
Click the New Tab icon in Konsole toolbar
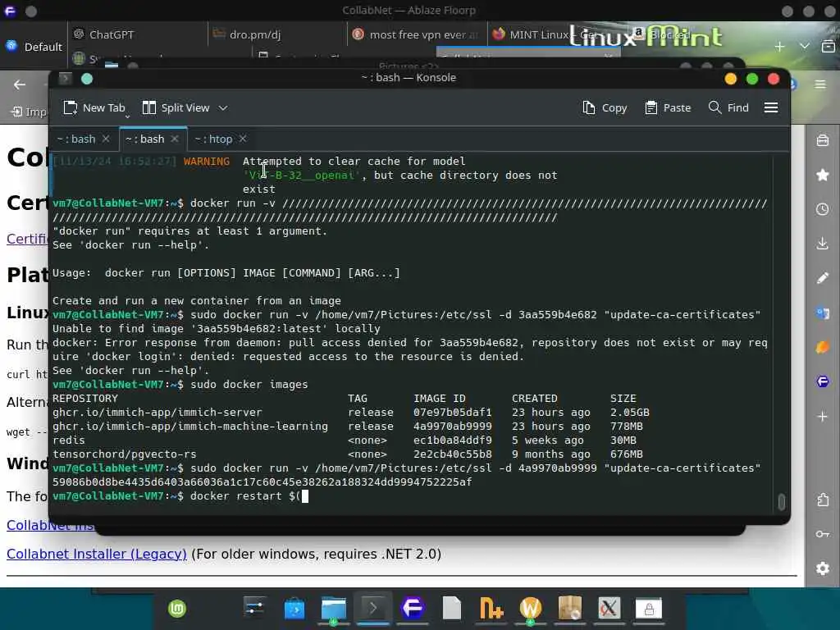[x=71, y=107]
